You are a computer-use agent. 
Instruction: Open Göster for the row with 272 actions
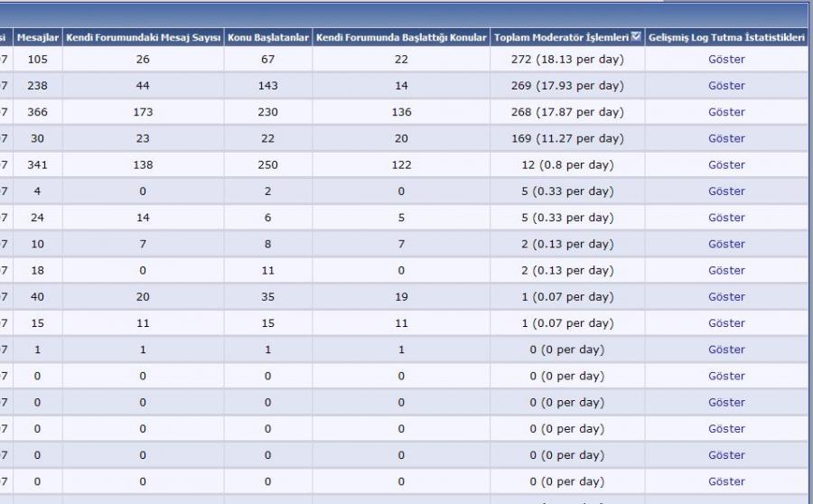pyautogui.click(x=726, y=60)
